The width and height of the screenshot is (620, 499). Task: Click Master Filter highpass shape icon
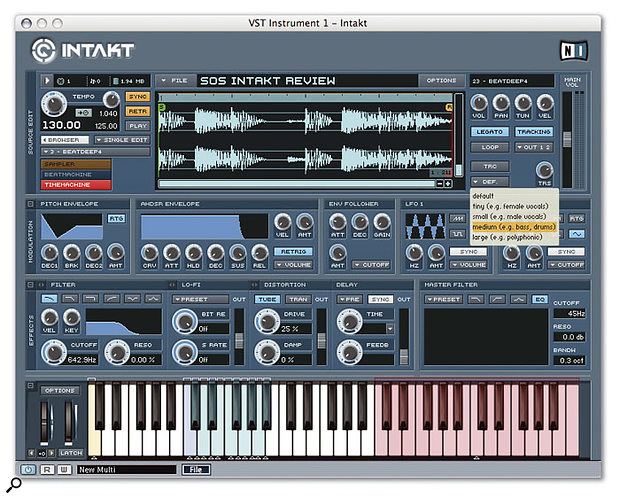[497, 299]
